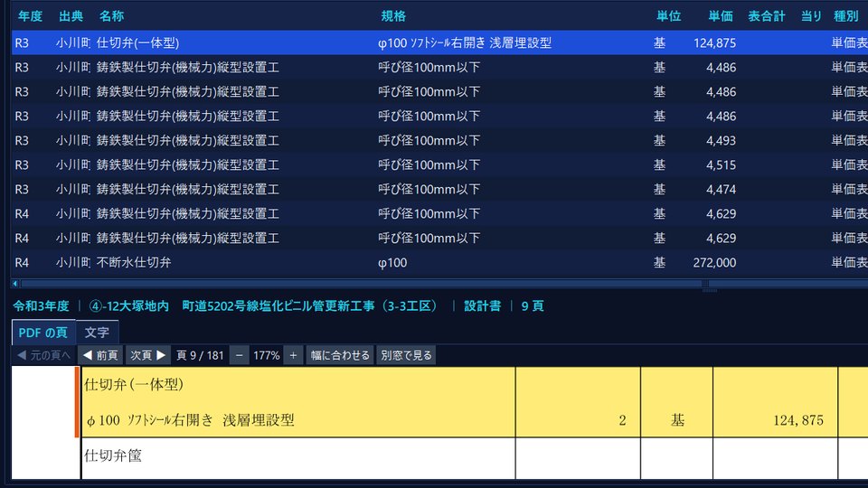Sort by the 名称 column header

click(x=111, y=16)
